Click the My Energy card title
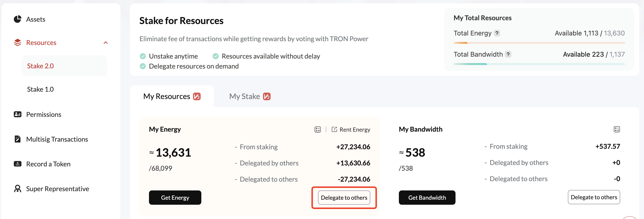The width and height of the screenshot is (644, 219). tap(165, 129)
